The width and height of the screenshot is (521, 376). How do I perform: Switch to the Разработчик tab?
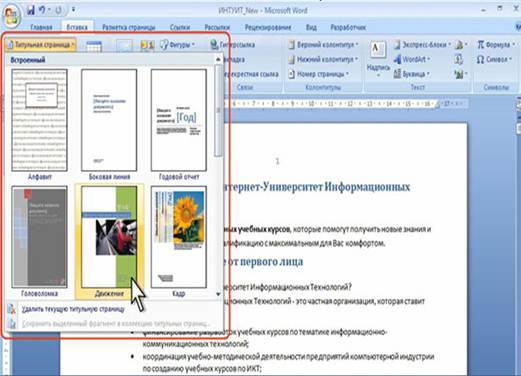(348, 27)
